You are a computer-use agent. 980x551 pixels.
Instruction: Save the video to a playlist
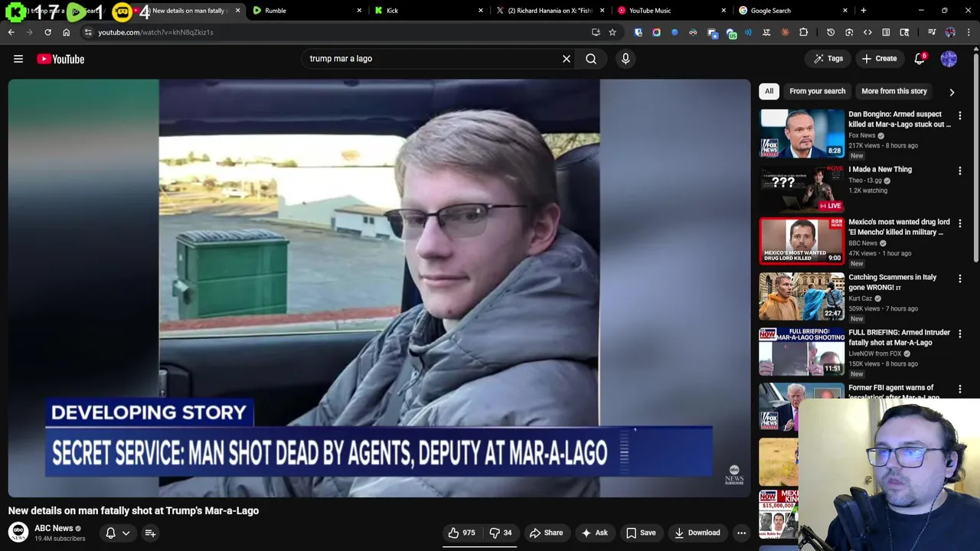pyautogui.click(x=641, y=533)
